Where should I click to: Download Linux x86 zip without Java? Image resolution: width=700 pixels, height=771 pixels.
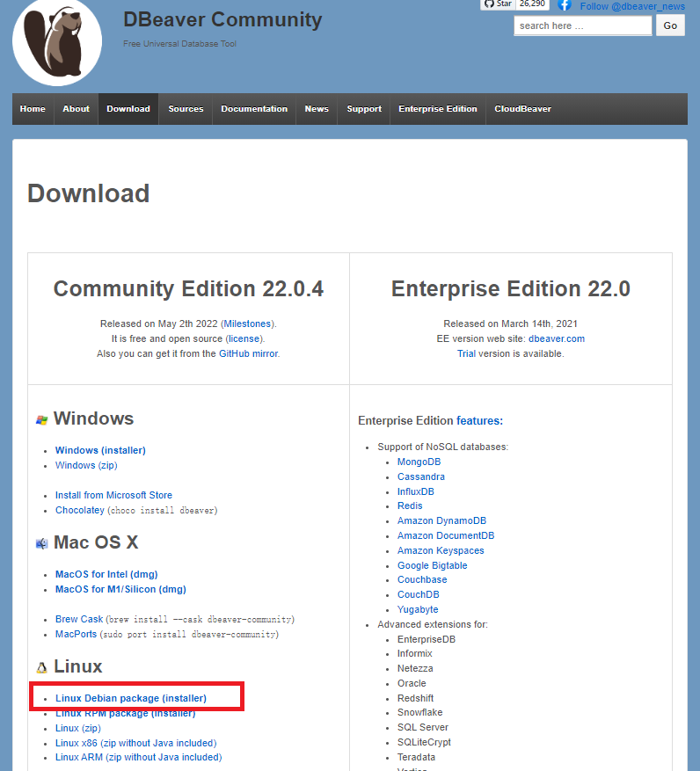tap(135, 743)
